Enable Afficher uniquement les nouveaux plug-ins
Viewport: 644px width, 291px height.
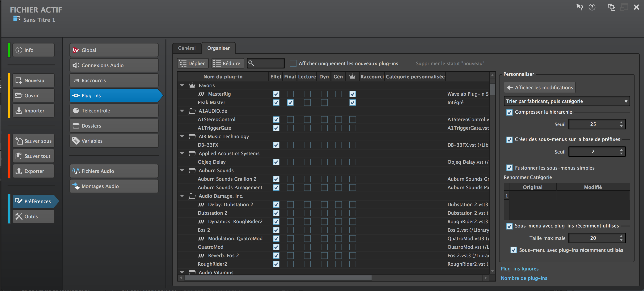[293, 64]
